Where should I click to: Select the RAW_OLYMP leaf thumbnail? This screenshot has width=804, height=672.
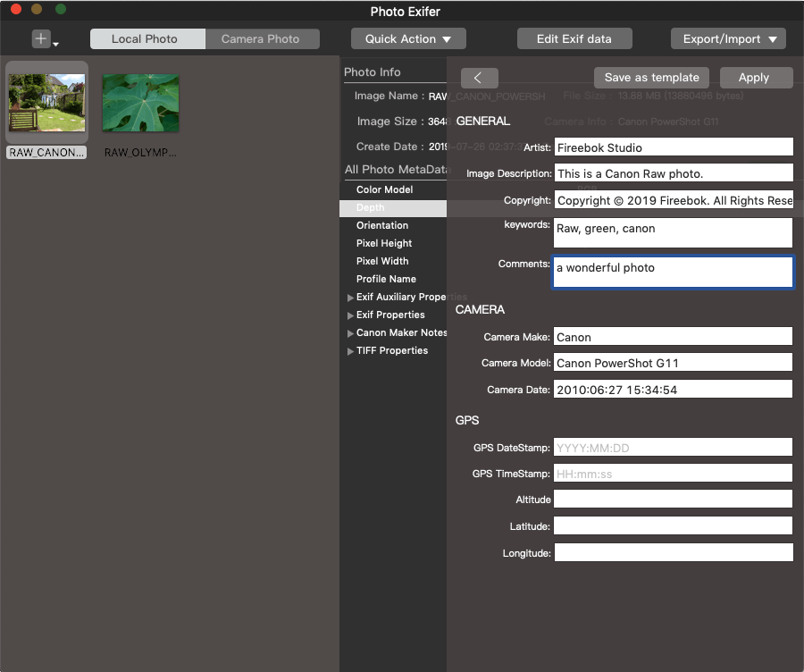click(x=140, y=103)
